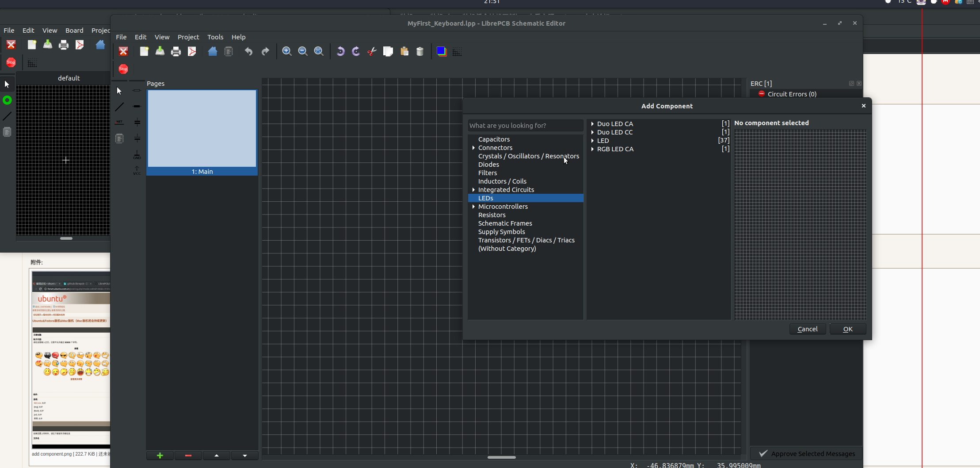Click New Schematic Page icon in Schematic Editor
The height and width of the screenshot is (468, 980).
click(144, 52)
